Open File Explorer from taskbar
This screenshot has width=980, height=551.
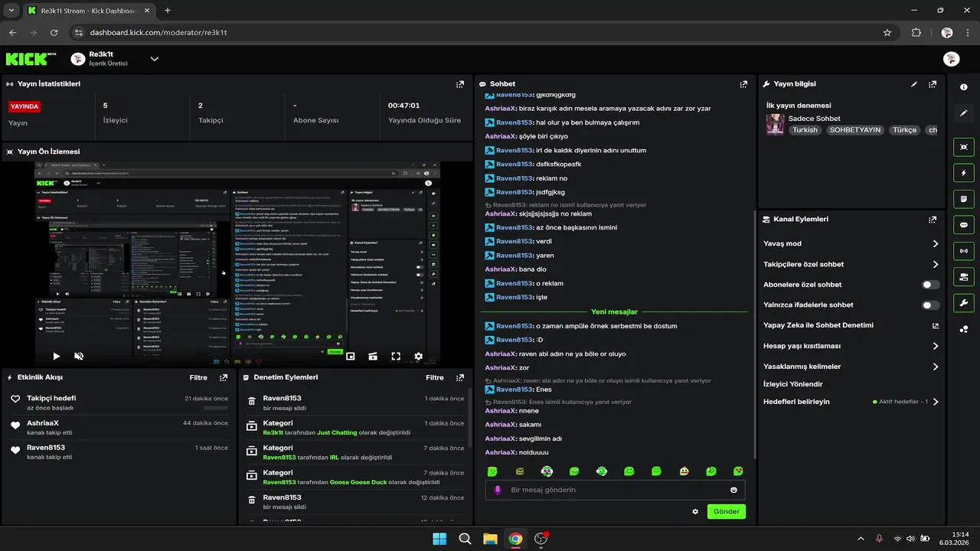pyautogui.click(x=490, y=539)
